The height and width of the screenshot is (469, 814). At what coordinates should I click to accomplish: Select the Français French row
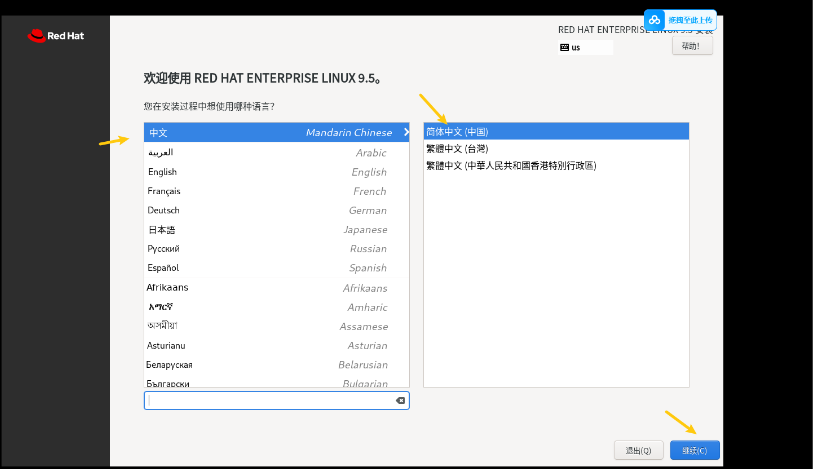[277, 191]
